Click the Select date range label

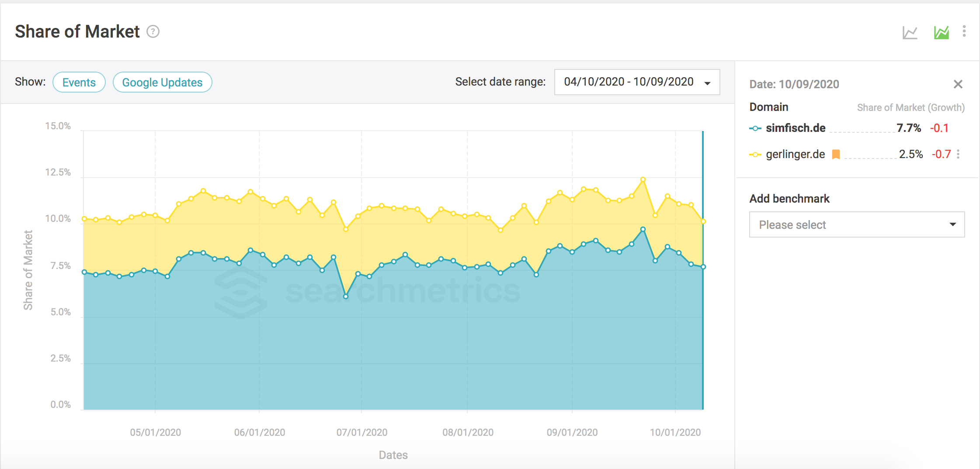[500, 82]
